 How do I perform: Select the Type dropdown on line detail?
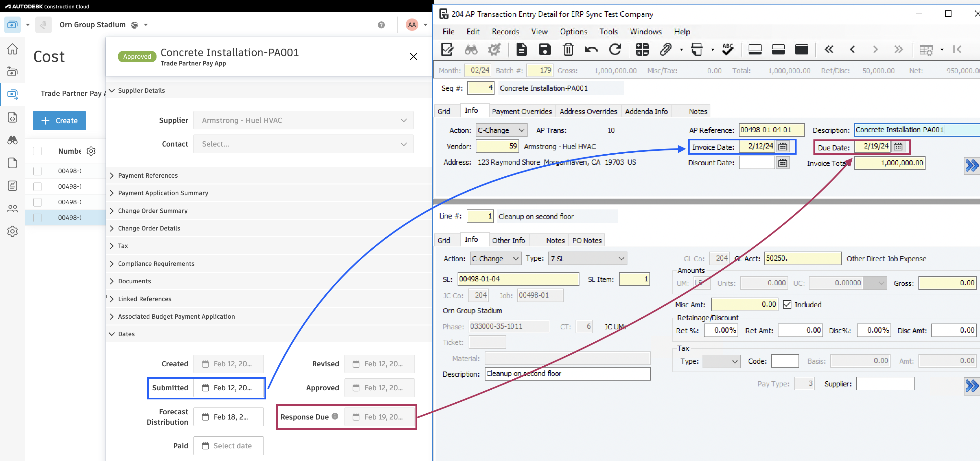pyautogui.click(x=586, y=258)
